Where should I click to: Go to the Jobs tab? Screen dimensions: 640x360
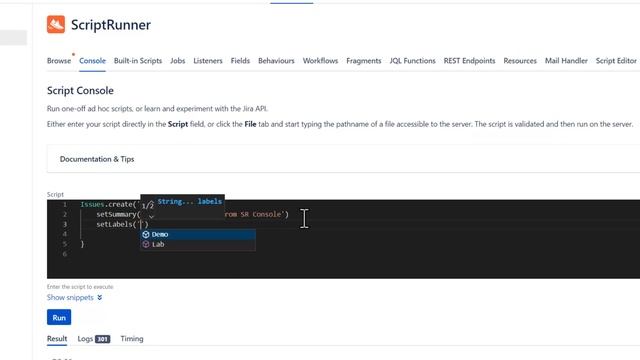(x=178, y=61)
